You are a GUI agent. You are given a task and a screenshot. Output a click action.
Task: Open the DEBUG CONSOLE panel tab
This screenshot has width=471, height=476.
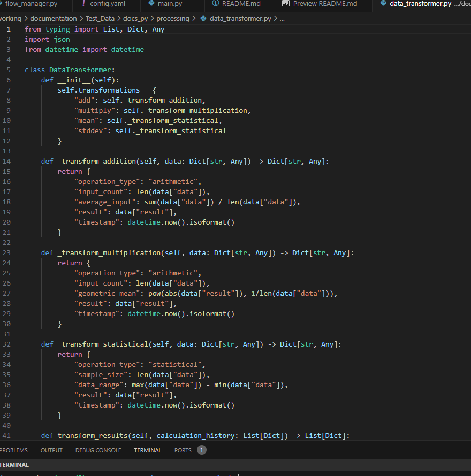98,450
